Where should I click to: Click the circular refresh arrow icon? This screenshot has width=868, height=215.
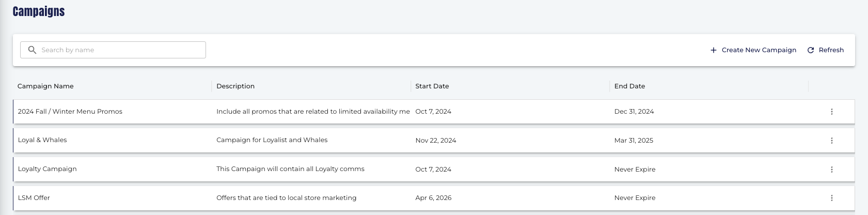(811, 50)
